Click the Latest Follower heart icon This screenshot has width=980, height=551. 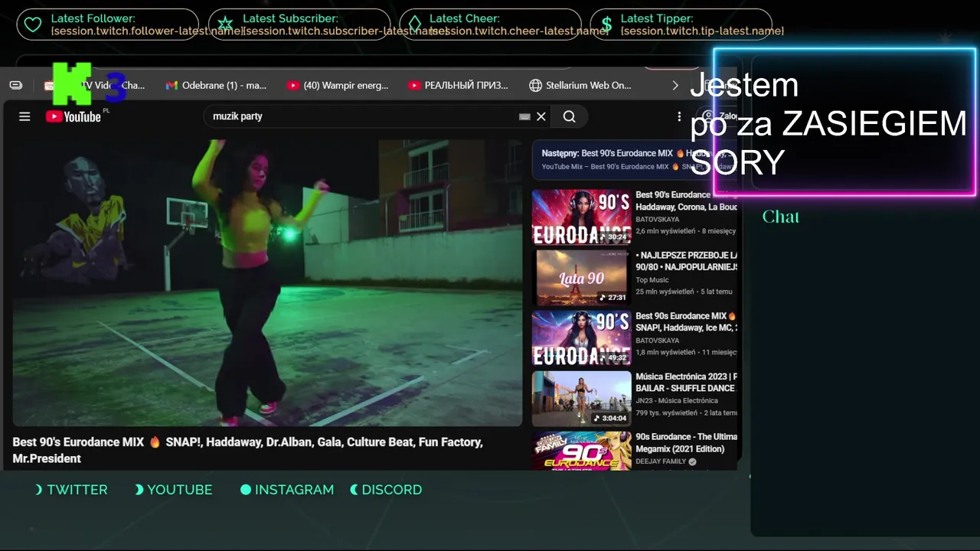click(x=33, y=24)
